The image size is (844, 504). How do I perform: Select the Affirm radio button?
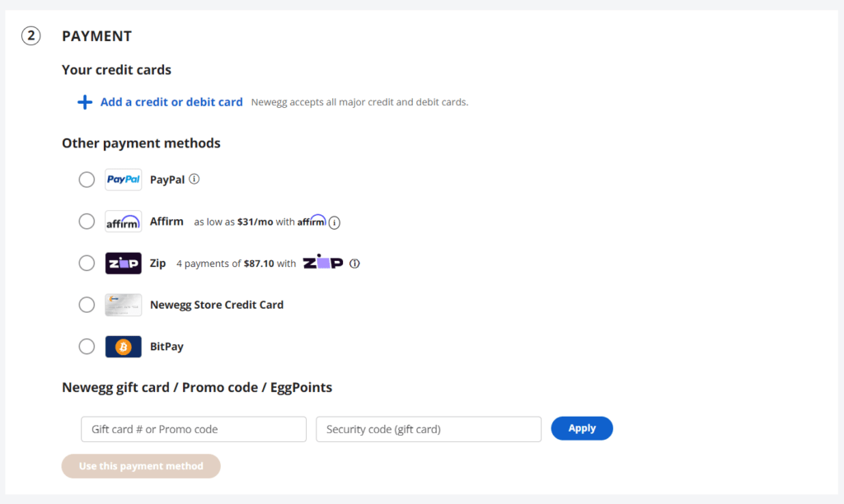tap(87, 221)
